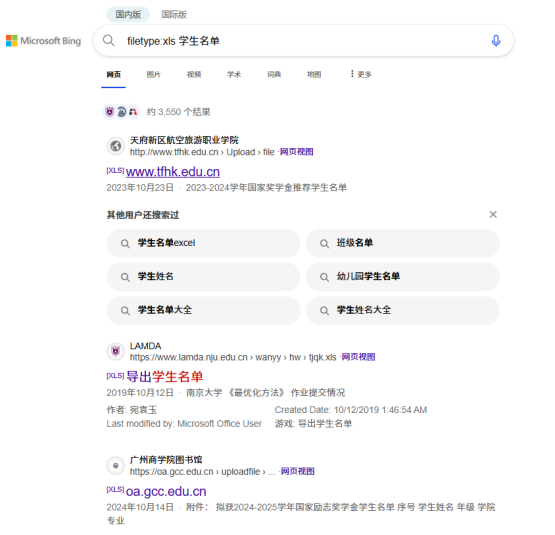
Task: Click the LAMDA site name
Action: (145, 346)
